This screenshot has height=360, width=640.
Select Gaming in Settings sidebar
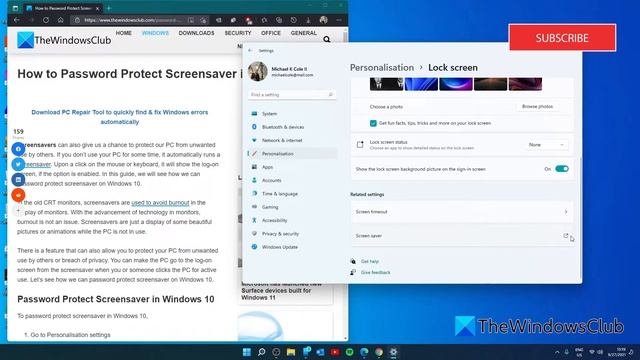[292, 207]
